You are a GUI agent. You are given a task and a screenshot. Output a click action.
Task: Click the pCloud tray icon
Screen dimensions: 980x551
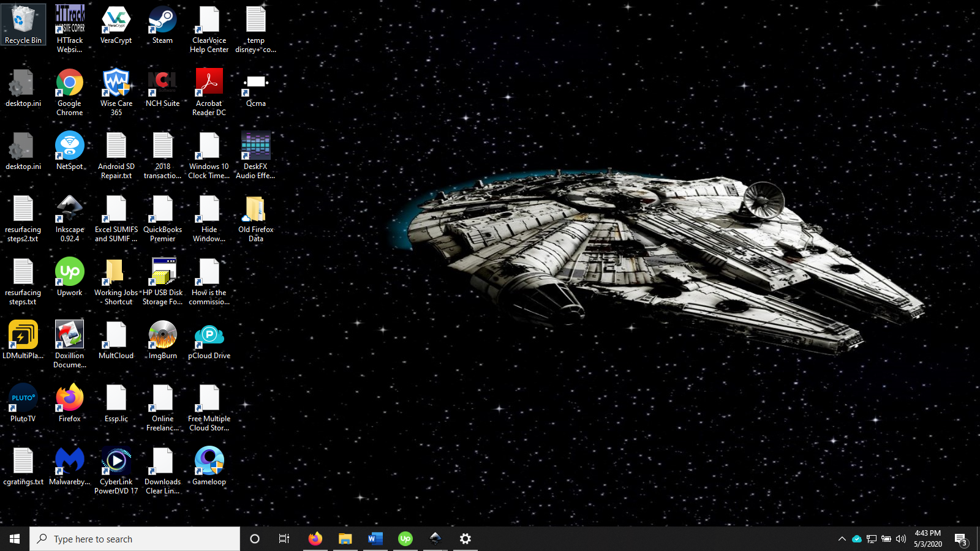pos(857,539)
